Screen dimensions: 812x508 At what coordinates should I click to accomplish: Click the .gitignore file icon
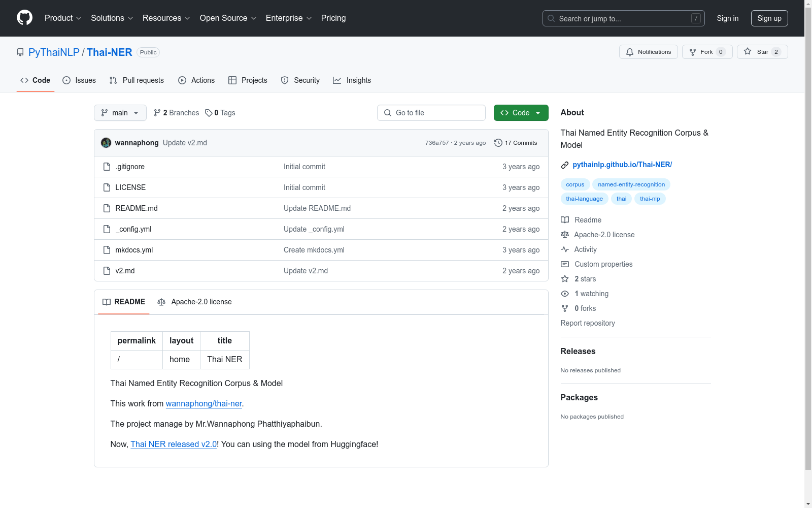click(x=107, y=167)
